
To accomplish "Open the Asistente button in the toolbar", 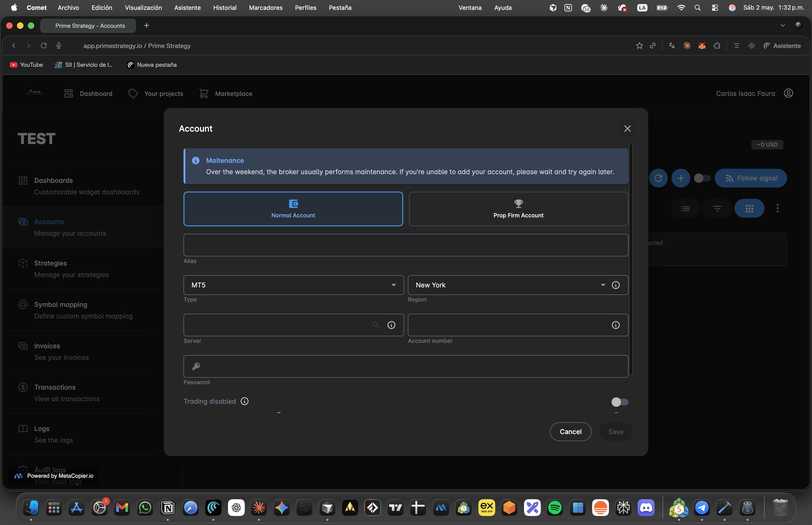I will 782,46.
